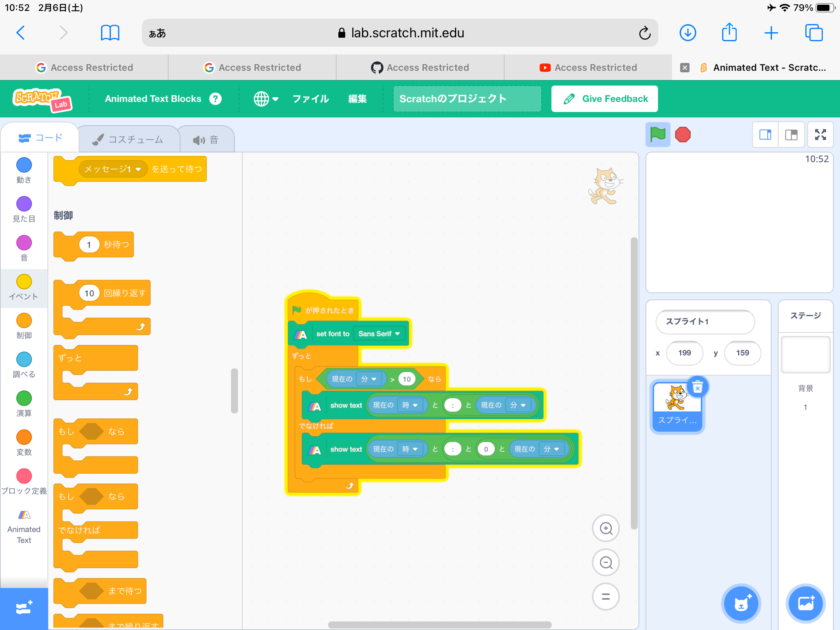Open the メッセージ1 message dropdown

click(x=112, y=169)
